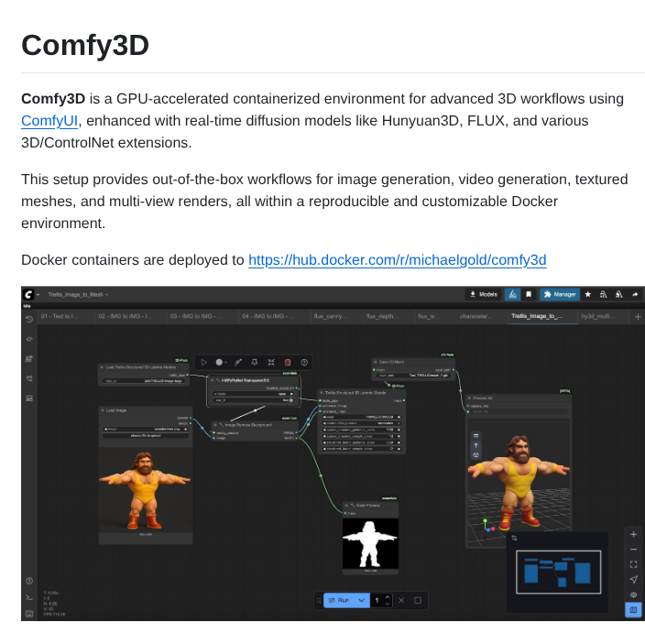Click the square icon beside the cancel X

(418, 600)
